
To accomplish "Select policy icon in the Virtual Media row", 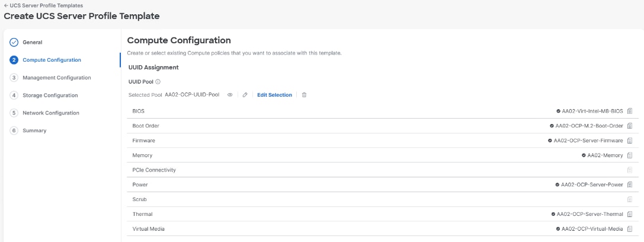I will tap(630, 229).
